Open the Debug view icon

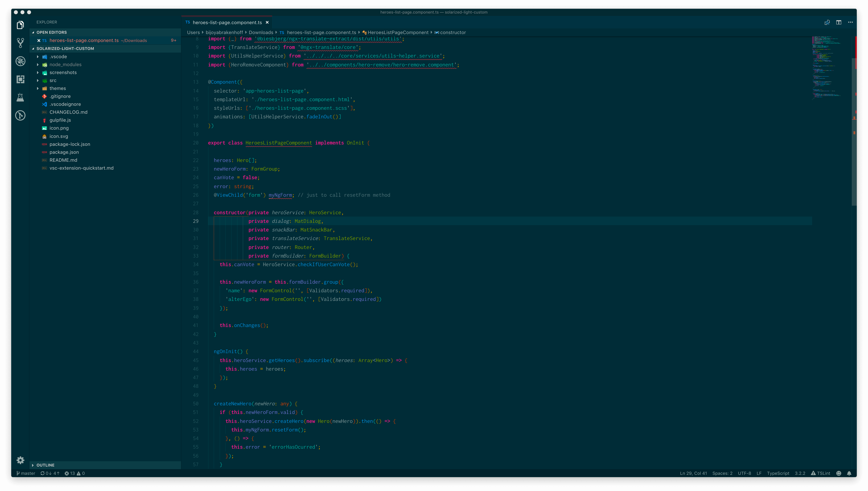(x=20, y=61)
